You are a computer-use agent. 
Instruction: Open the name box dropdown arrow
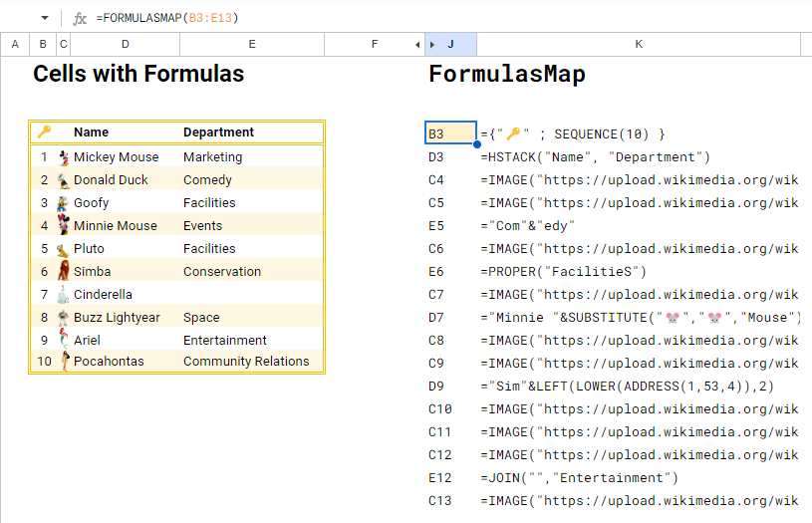[45, 18]
